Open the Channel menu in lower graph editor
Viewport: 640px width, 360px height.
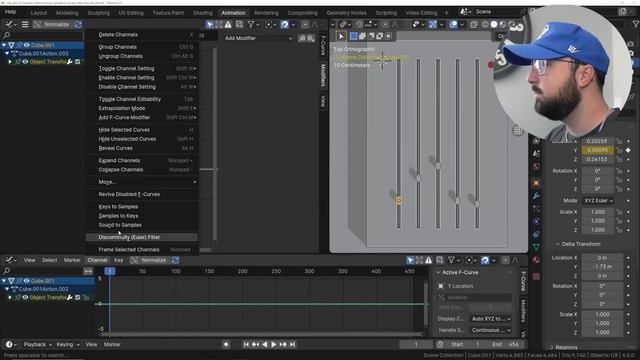[x=97, y=260]
